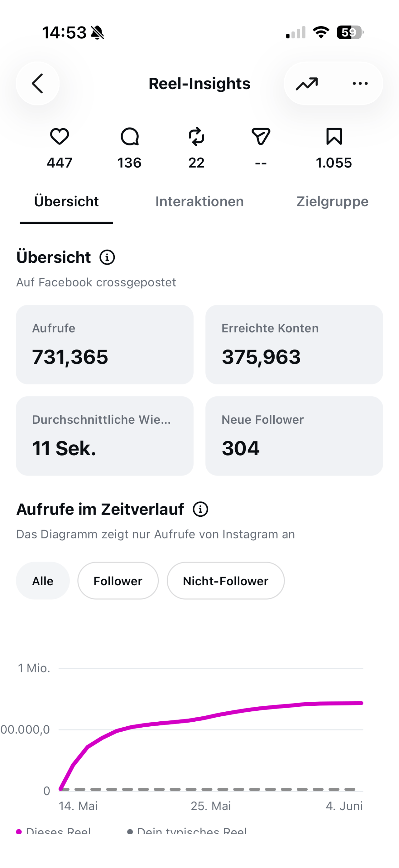Select the Alle filter chip
The image size is (399, 868).
tap(43, 581)
